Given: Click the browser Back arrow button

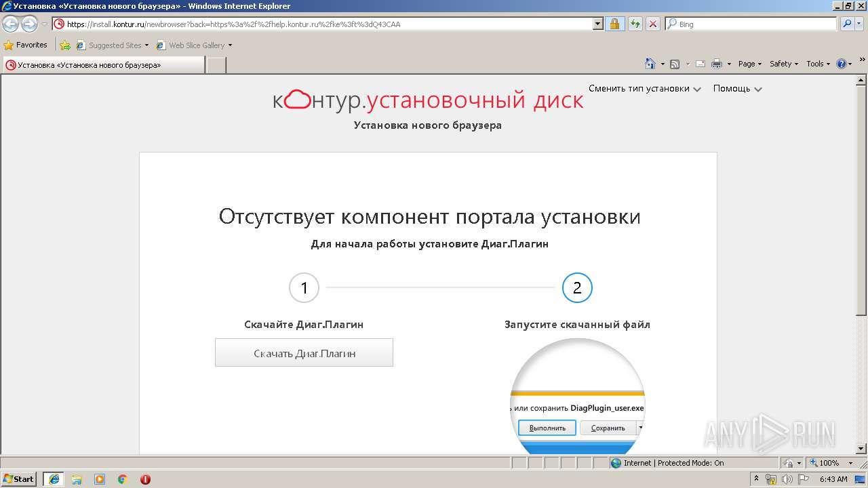Looking at the screenshot, I should click(x=11, y=24).
